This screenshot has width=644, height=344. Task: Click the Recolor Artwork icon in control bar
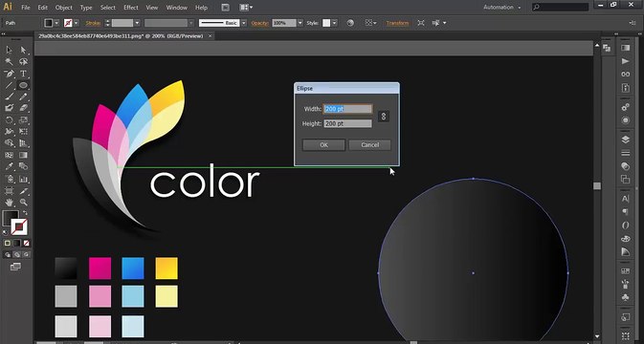point(350,23)
